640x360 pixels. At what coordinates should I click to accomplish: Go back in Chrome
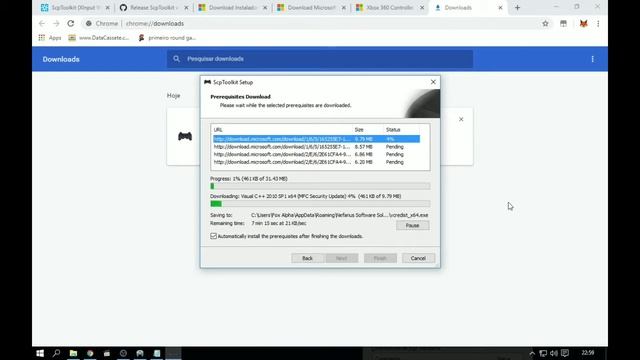click(x=42, y=24)
